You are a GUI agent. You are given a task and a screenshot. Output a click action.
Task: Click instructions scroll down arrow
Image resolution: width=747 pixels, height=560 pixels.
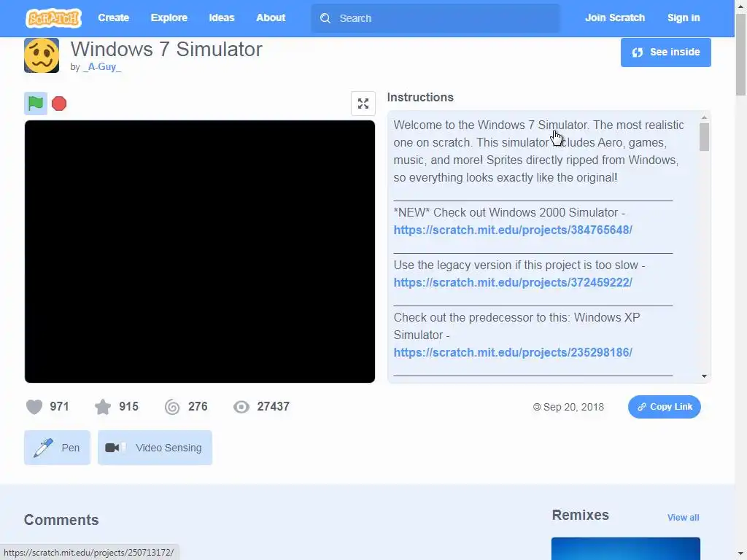[x=704, y=376]
